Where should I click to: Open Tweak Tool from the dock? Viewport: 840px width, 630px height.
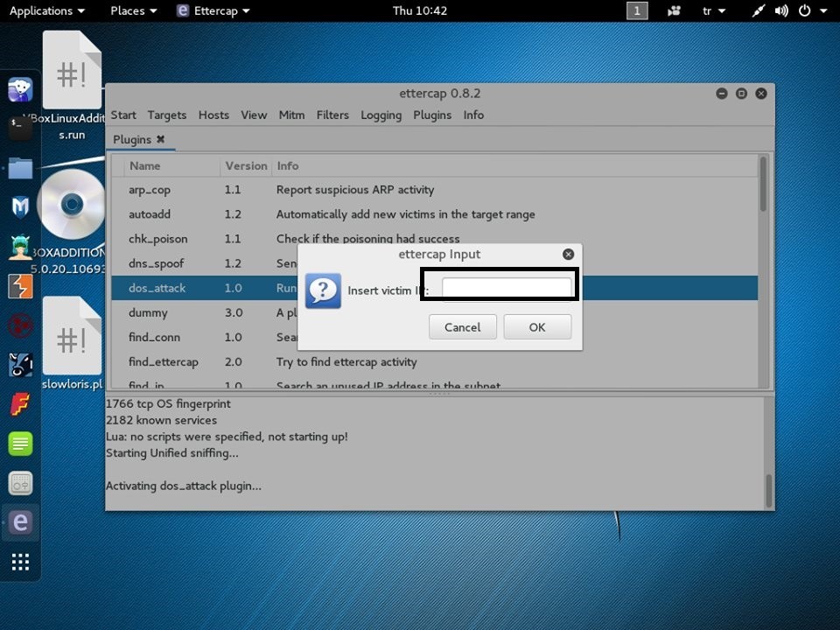20,483
